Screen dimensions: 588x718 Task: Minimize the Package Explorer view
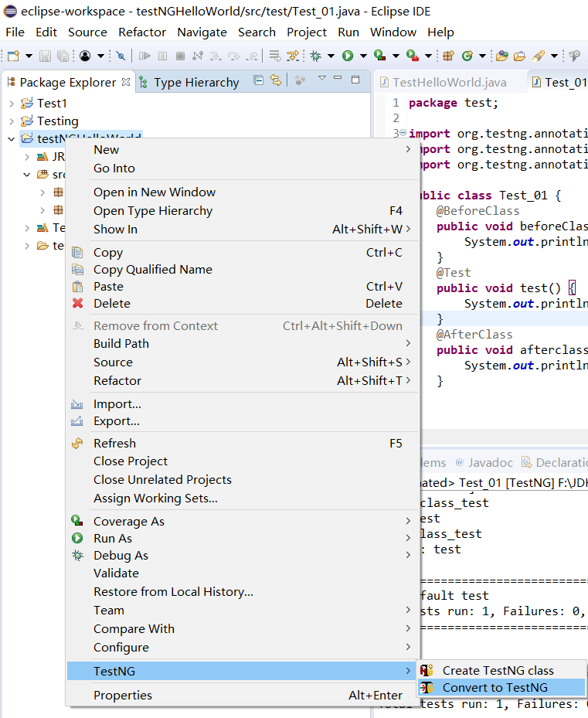[338, 78]
